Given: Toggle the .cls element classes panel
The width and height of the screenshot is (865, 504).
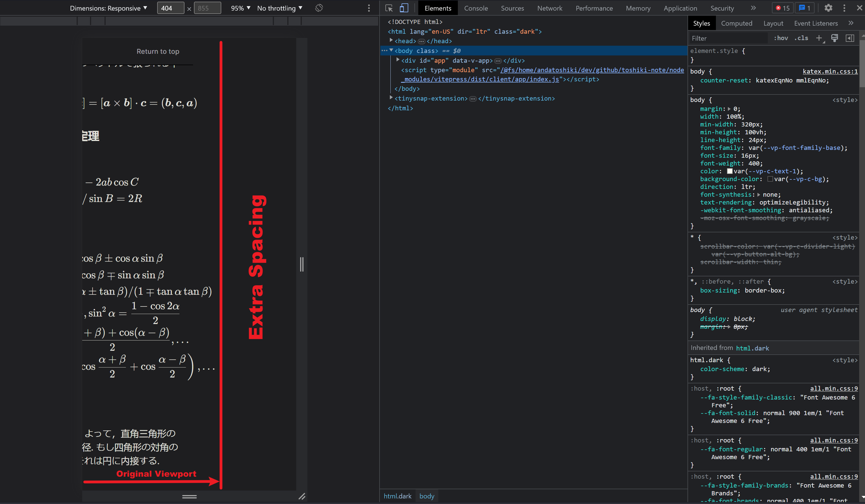Looking at the screenshot, I should tap(801, 38).
